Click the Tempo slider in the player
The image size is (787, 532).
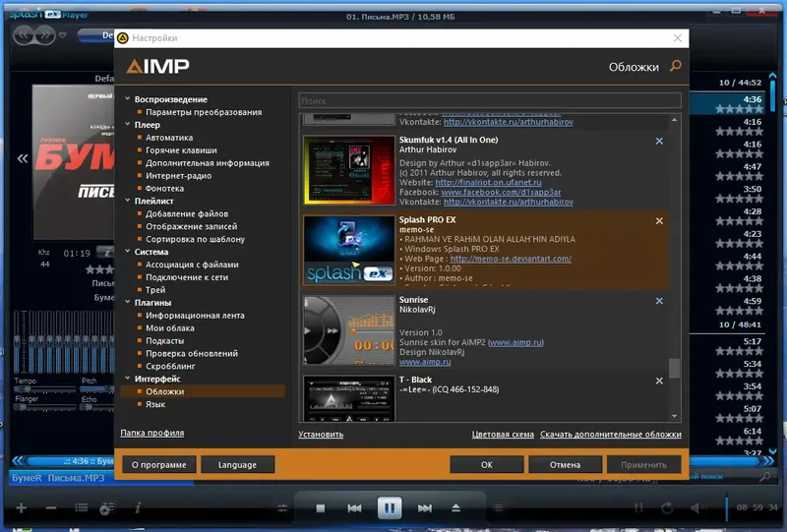coord(44,389)
